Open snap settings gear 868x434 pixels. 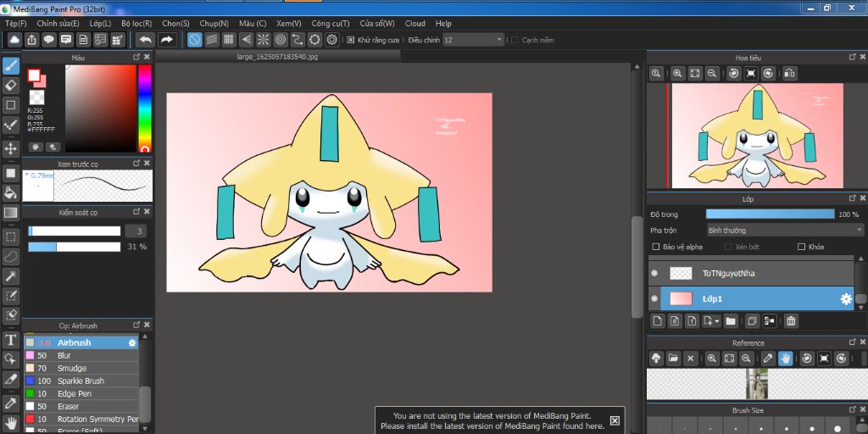tap(331, 39)
